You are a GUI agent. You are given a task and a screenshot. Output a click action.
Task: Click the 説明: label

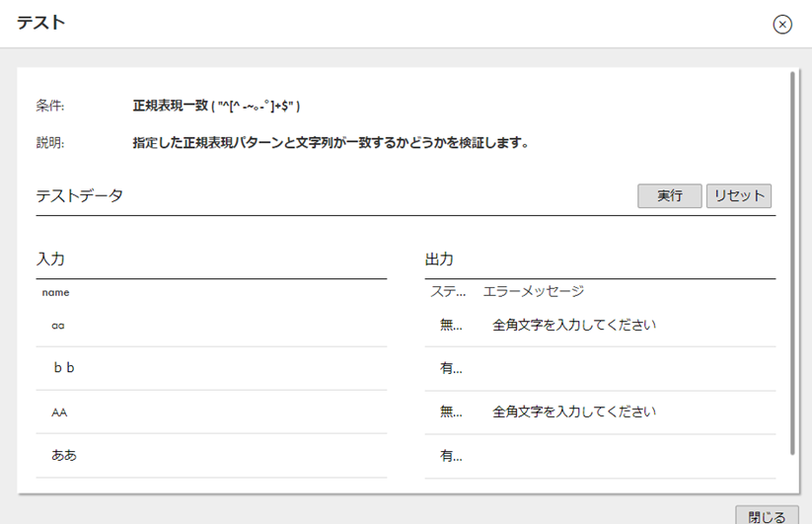coord(50,142)
